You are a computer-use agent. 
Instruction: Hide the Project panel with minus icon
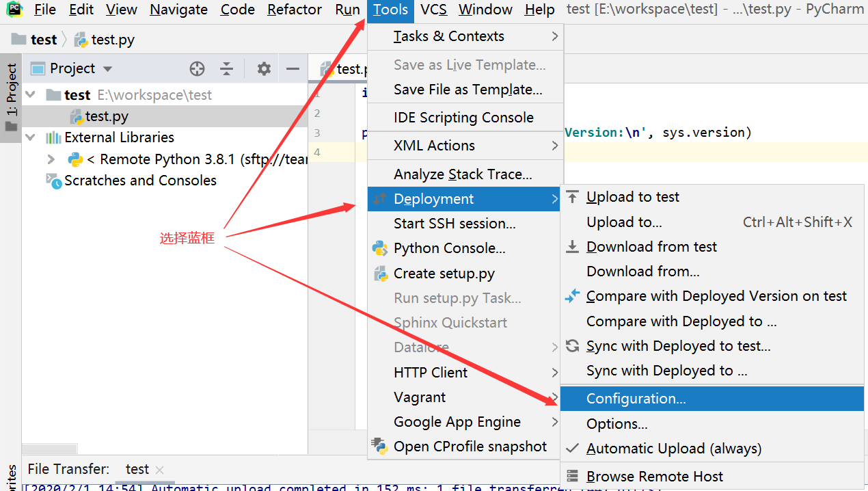[x=293, y=68]
